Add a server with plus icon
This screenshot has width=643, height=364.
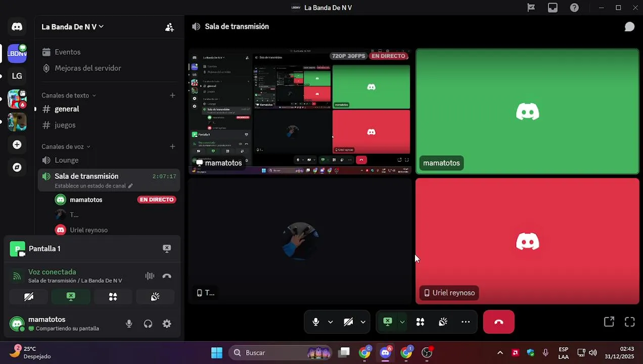(x=17, y=145)
